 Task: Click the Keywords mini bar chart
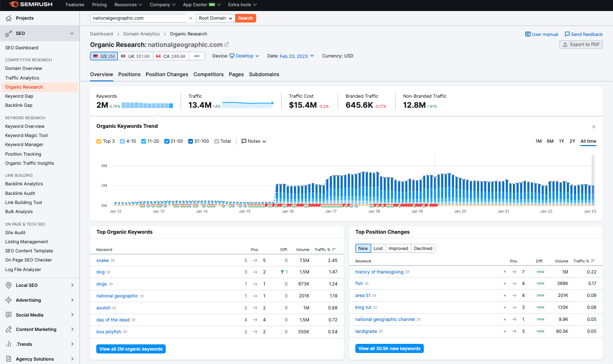(148, 105)
